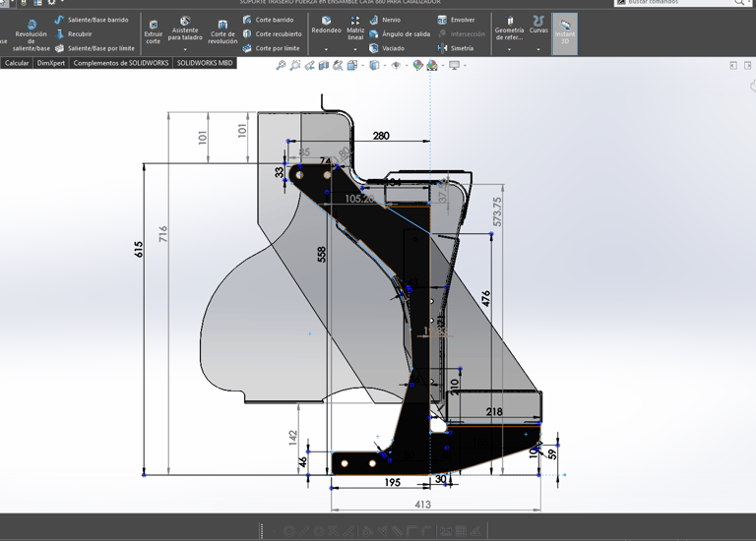Select the 558 dimension on the sketch
Image resolution: width=756 pixels, height=541 pixels.
click(x=322, y=255)
